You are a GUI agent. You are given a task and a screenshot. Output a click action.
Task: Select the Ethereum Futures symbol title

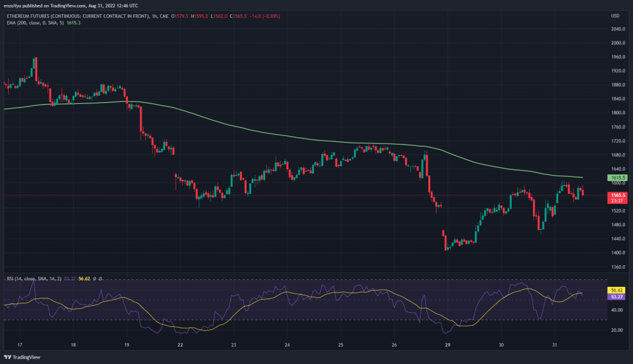77,16
